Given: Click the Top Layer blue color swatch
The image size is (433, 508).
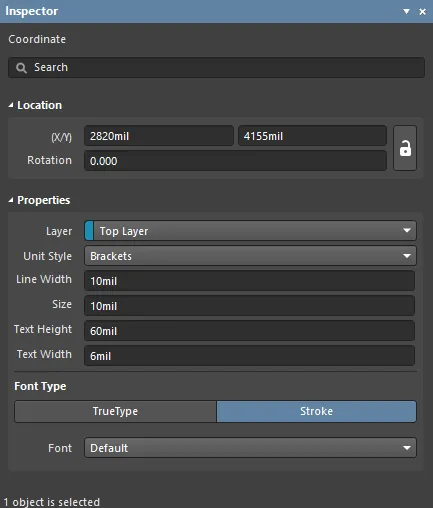Looking at the screenshot, I should (x=89, y=231).
